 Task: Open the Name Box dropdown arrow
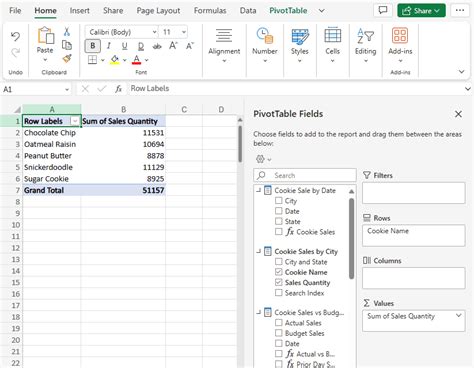pos(67,89)
